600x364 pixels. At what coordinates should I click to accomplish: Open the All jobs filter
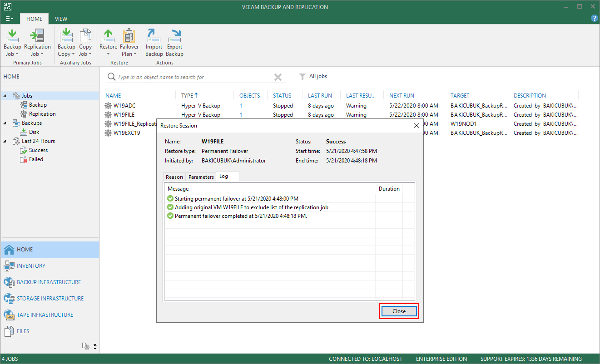(313, 77)
